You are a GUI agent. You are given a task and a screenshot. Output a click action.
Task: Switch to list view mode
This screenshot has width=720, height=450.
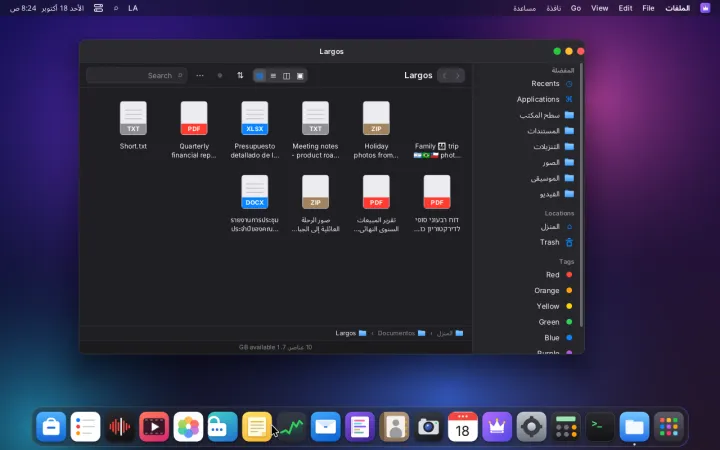point(273,76)
